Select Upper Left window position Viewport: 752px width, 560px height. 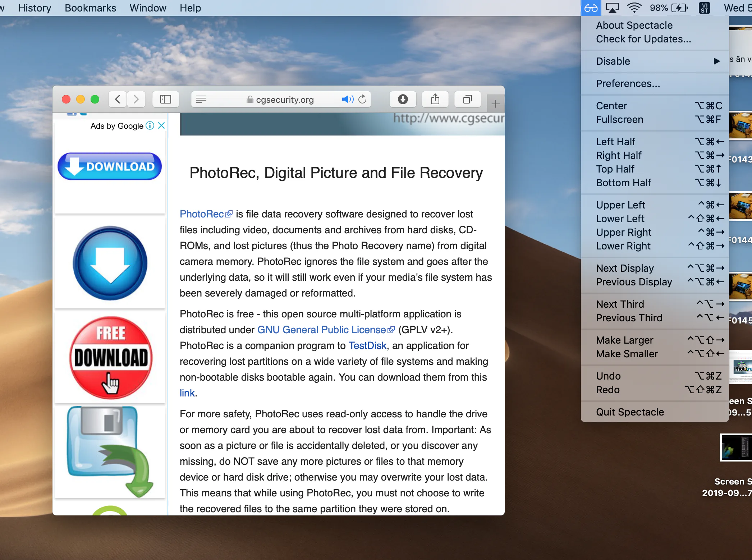pos(655,205)
